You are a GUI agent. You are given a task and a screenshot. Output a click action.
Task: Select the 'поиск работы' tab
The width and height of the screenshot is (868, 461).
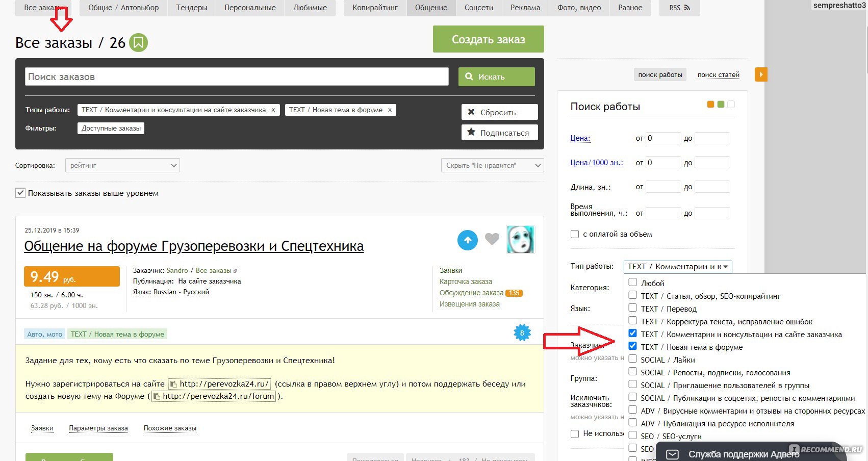[x=660, y=74]
